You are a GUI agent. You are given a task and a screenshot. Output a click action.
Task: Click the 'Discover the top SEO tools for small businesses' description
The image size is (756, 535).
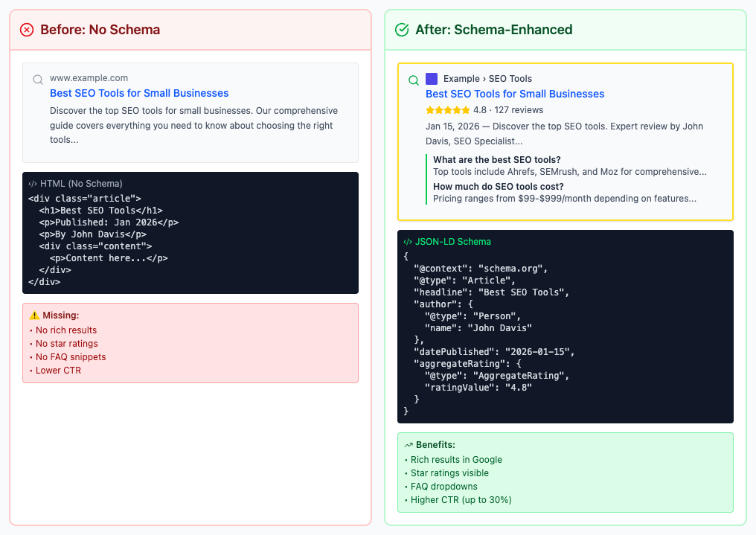(x=193, y=125)
